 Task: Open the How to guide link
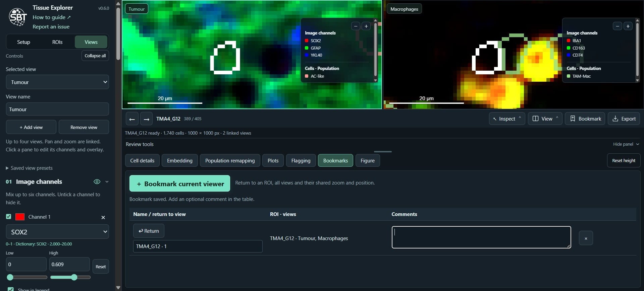52,17
